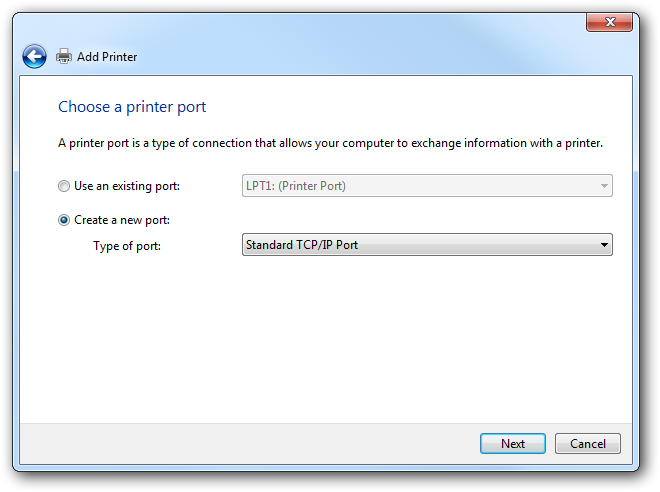Select the 'Create a new port' radio button
The image size is (660, 492).
point(64,220)
